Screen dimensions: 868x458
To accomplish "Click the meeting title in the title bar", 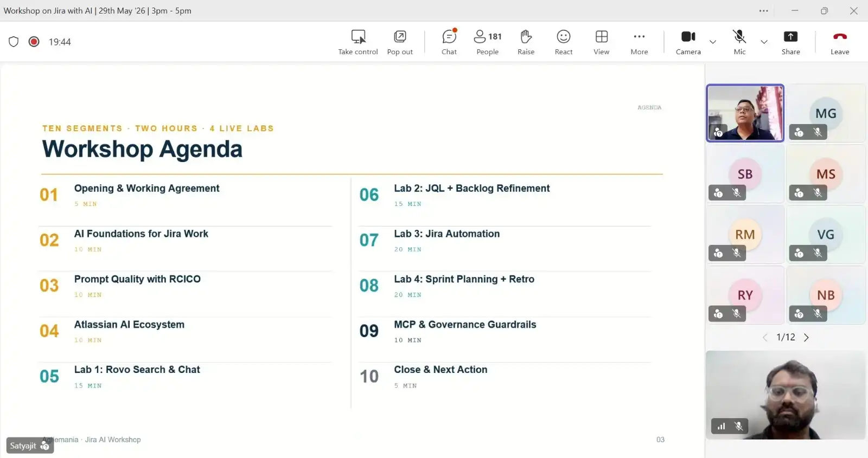I will pyautogui.click(x=98, y=11).
